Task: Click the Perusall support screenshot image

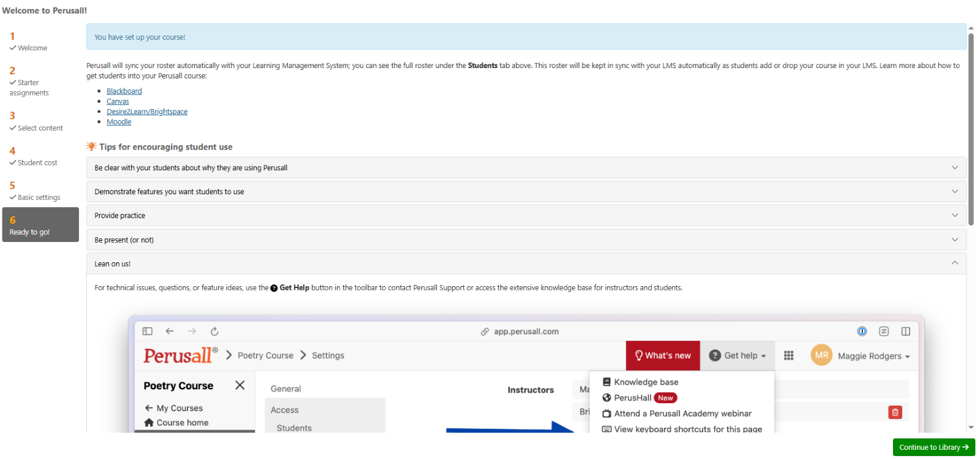Action: 526,374
